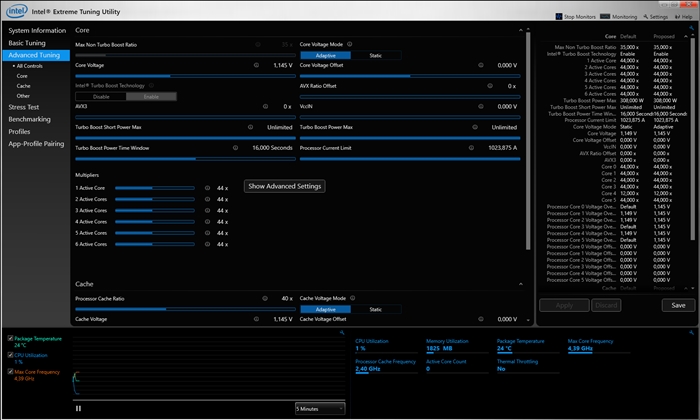Click the Stop Monitors icon
The image size is (700, 420).
558,17
